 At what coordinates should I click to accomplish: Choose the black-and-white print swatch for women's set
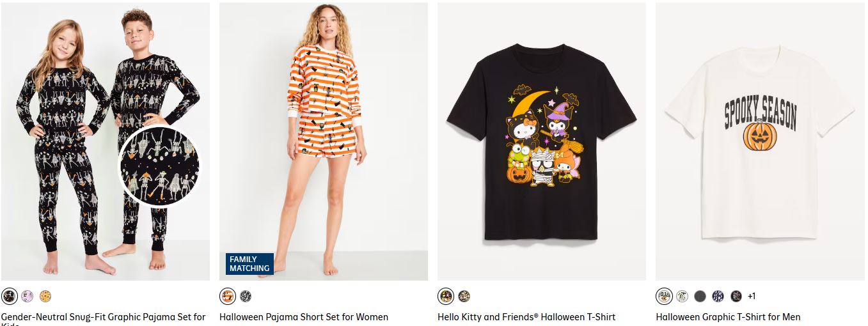[x=246, y=296]
